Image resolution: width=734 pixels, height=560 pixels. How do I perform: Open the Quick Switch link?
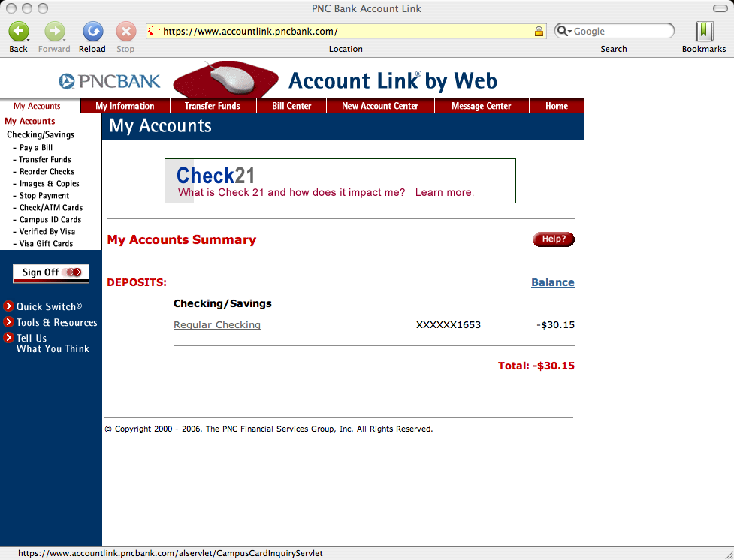pos(49,306)
